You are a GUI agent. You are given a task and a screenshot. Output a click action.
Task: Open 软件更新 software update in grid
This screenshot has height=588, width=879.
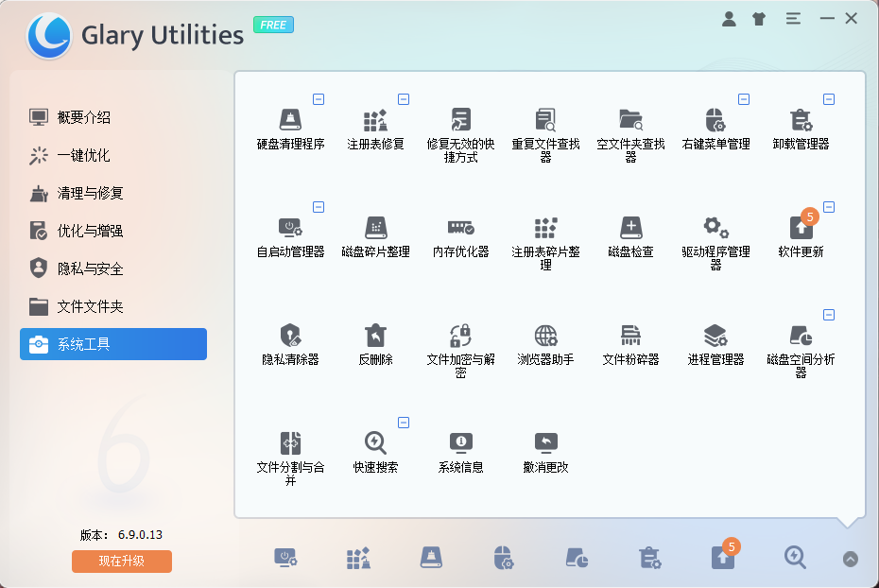[801, 237]
